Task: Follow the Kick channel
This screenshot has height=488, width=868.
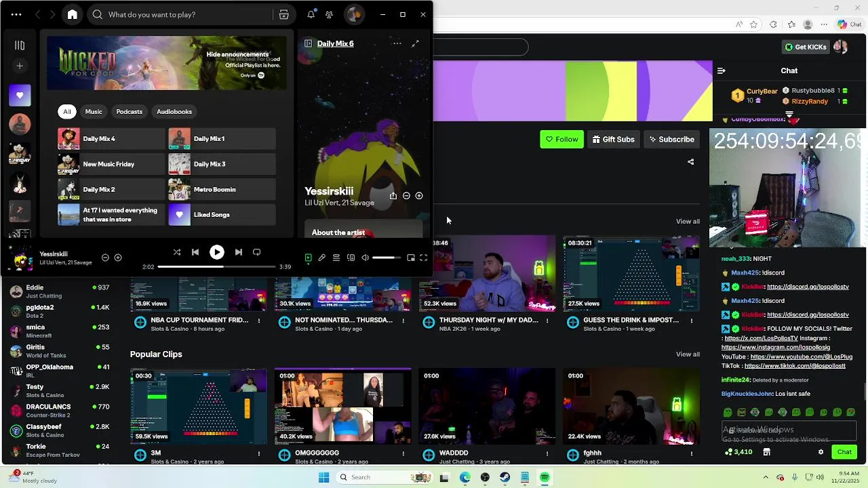Action: pos(561,140)
